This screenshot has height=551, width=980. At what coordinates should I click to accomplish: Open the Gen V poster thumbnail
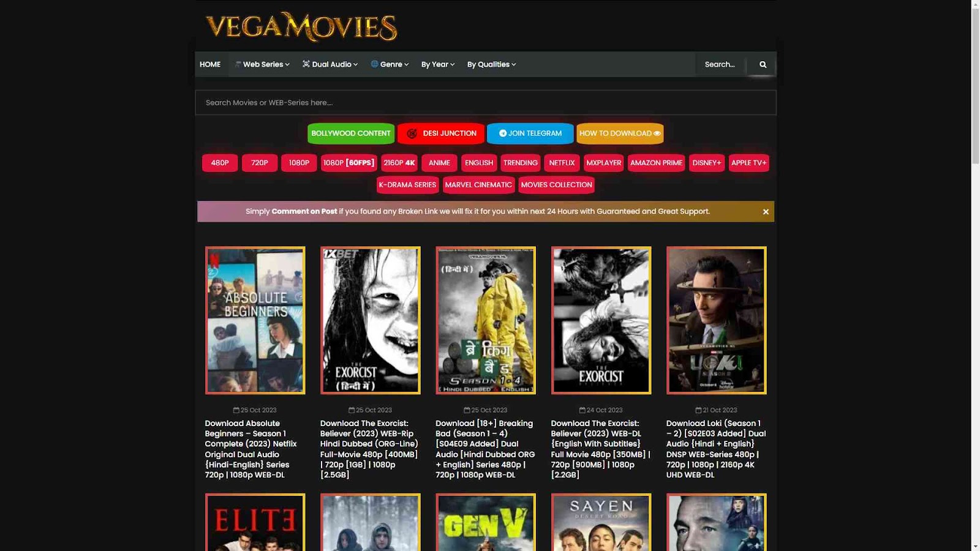click(x=485, y=522)
